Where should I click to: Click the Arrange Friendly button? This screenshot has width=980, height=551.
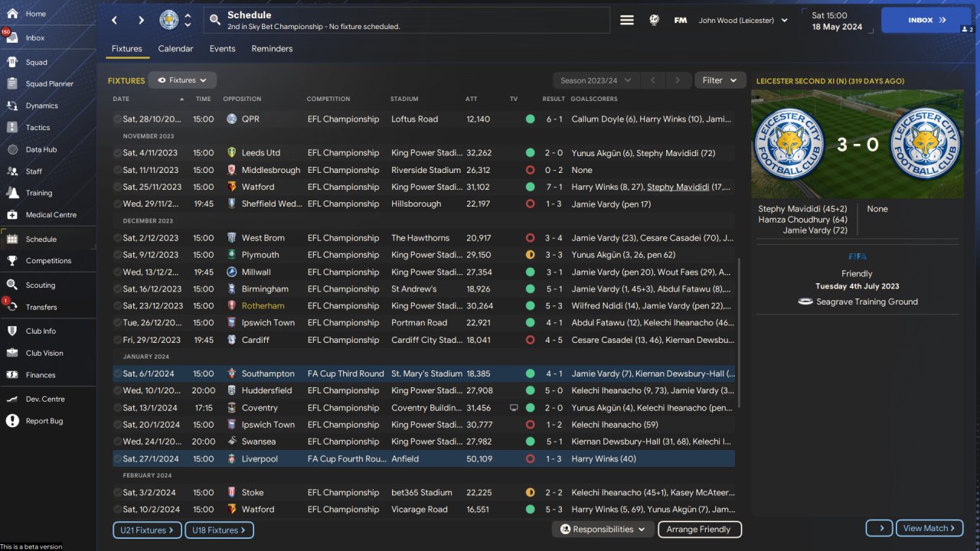pos(699,530)
